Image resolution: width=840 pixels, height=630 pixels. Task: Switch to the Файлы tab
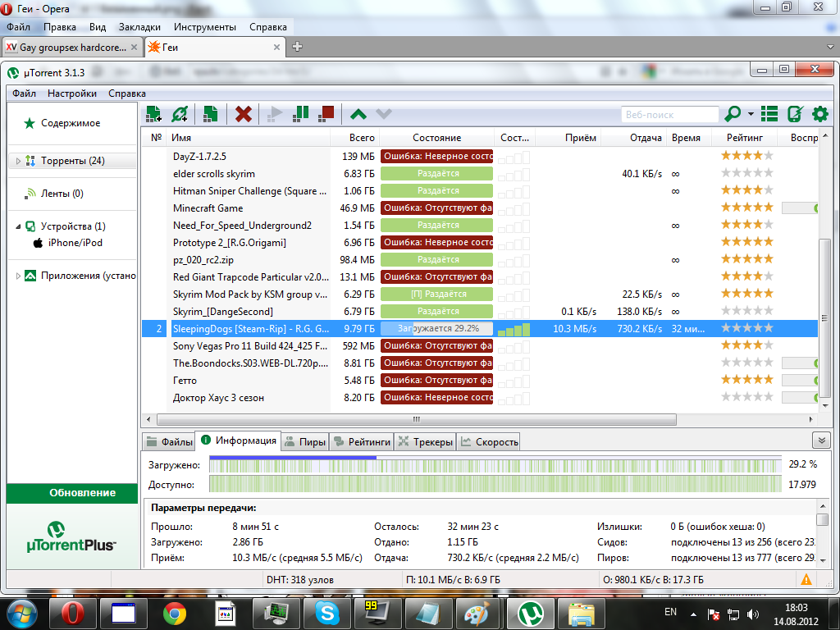(x=170, y=442)
